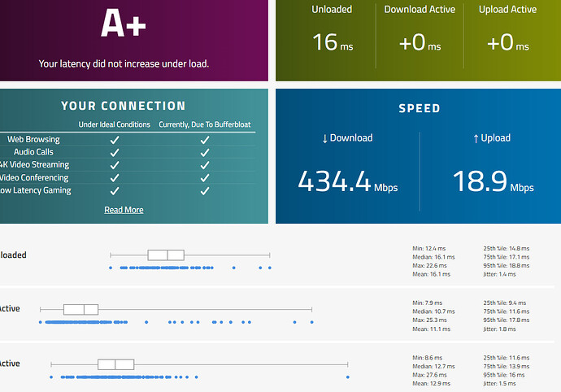Click '95th %ile: 17.8 ms' statistic

pyautogui.click(x=507, y=320)
